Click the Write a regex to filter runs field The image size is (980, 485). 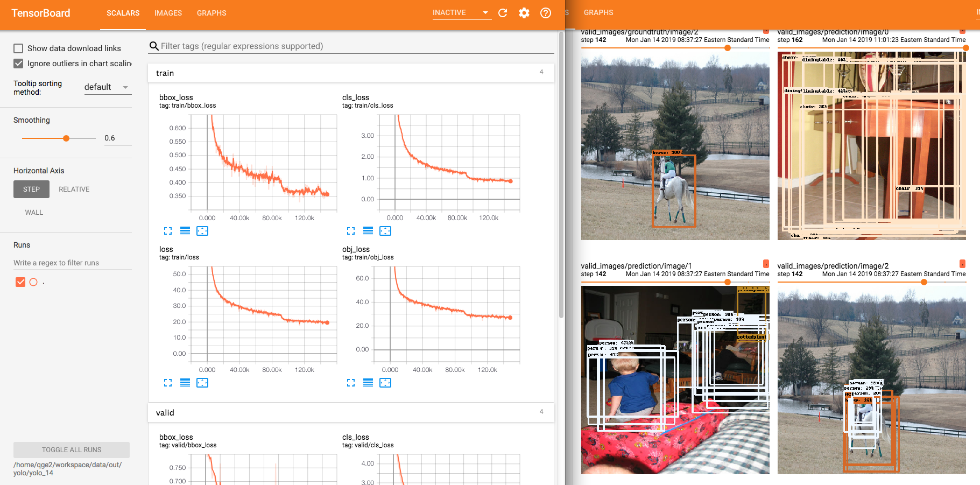(73, 263)
